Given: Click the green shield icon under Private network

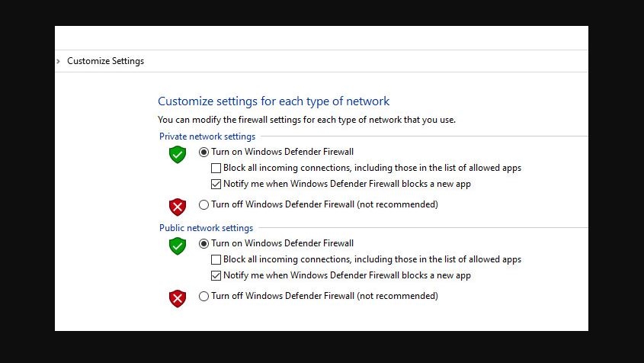Looking at the screenshot, I should [x=178, y=155].
